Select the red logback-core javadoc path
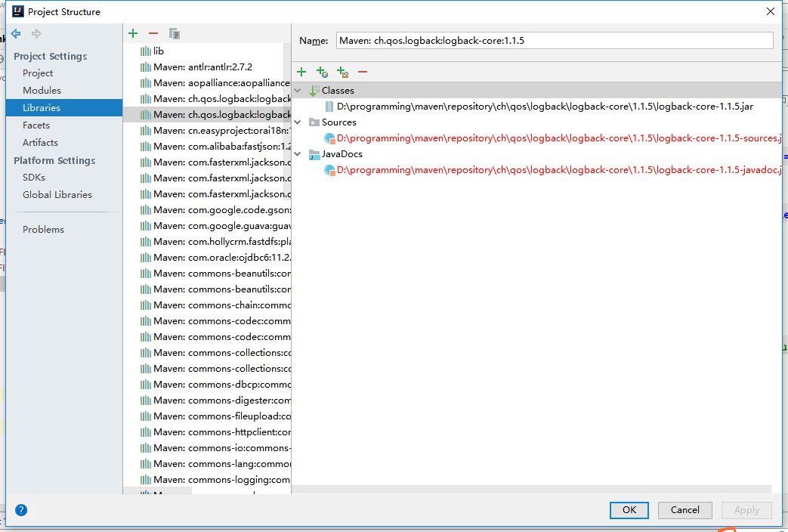This screenshot has height=532, width=788. tap(559, 170)
